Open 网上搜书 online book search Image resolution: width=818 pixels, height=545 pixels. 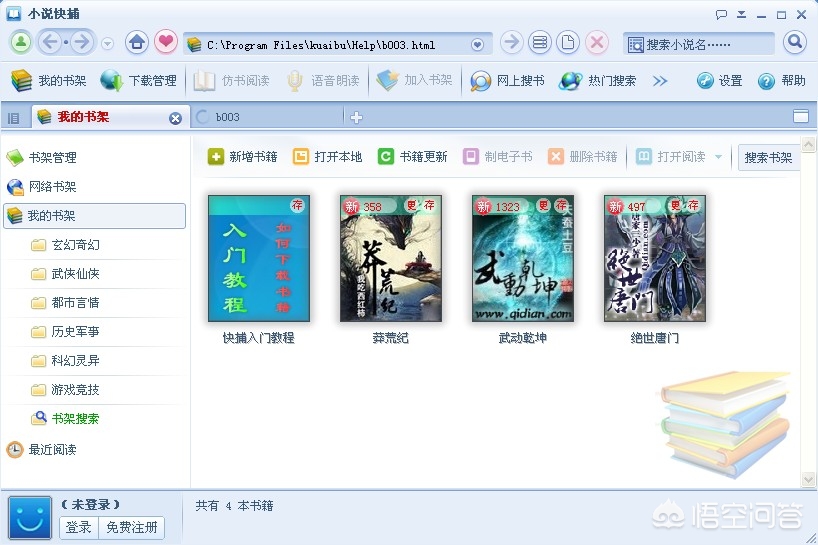(507, 81)
